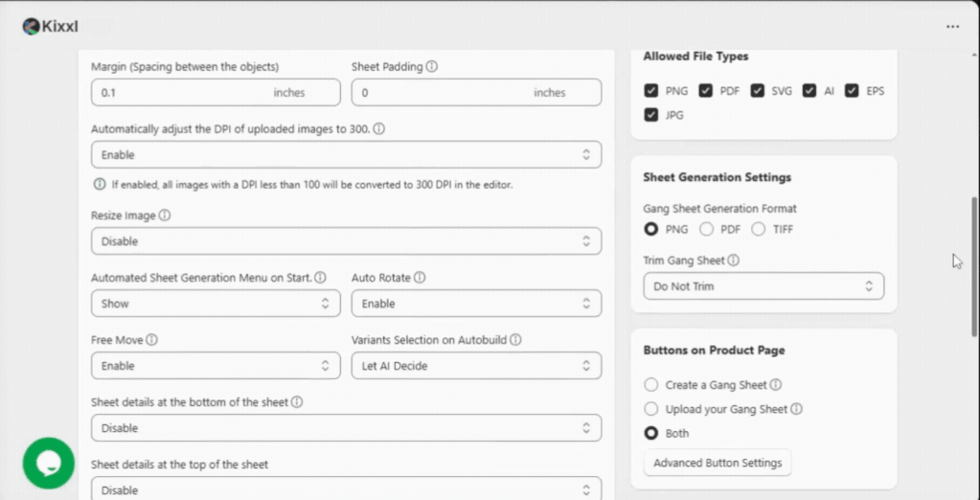Choose the Create a Gang Sheet radio option

[651, 385]
